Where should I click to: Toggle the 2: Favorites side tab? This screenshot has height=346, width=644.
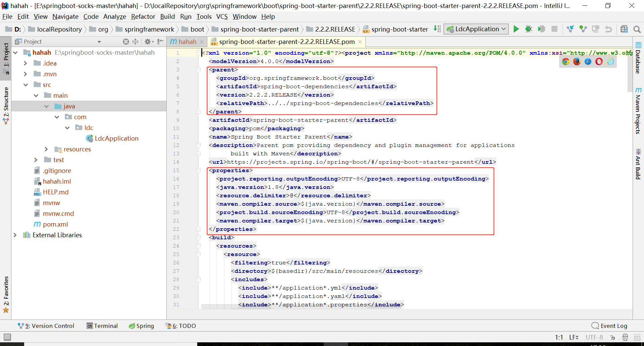(6, 295)
